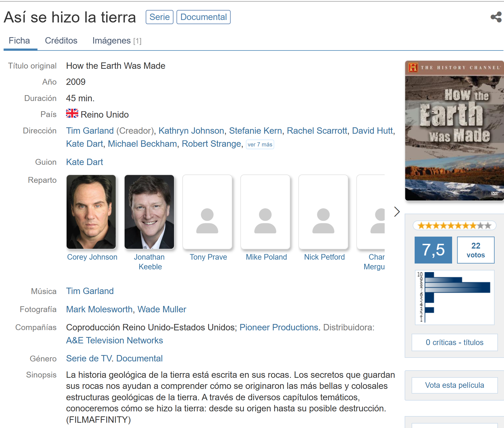
Task: Open Jonathan Keeble's cast photo
Action: click(149, 212)
